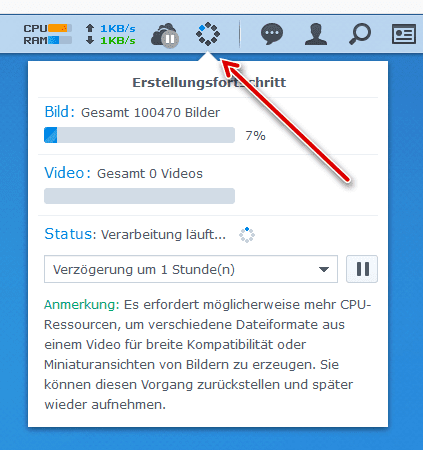The height and width of the screenshot is (450, 423).
Task: Click the upload speed indicator
Action: [x=110, y=29]
